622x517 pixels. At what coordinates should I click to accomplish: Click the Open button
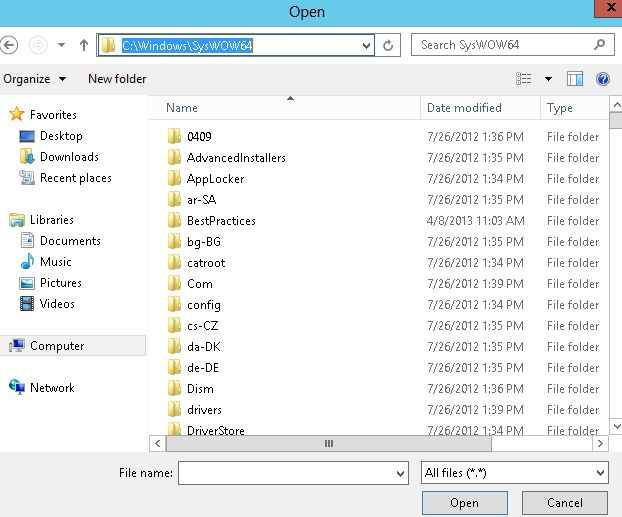coord(465,503)
